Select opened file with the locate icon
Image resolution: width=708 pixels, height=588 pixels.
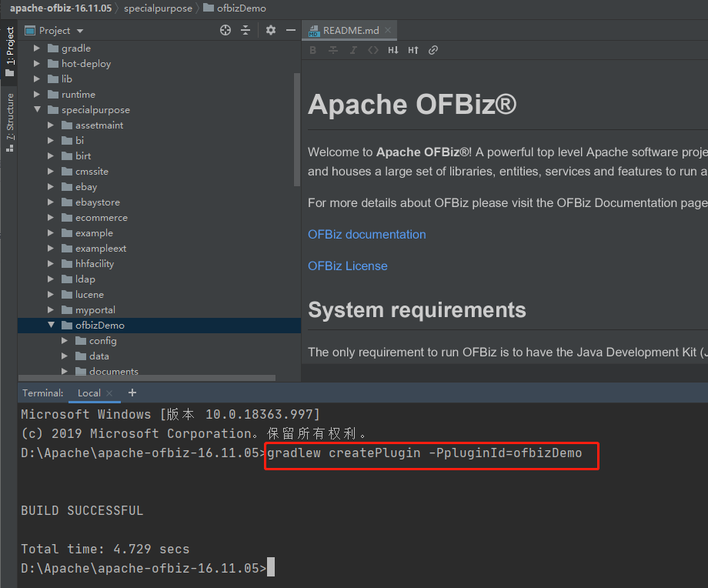pyautogui.click(x=225, y=30)
